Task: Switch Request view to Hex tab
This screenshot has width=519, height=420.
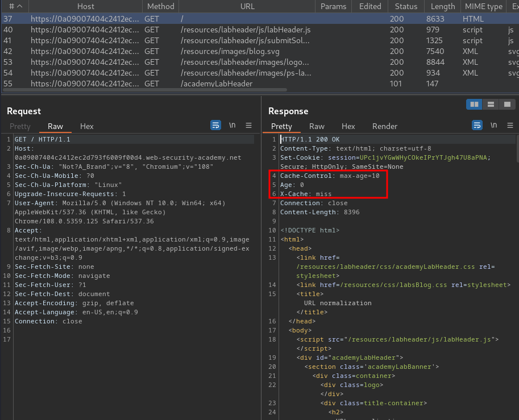Action: point(87,126)
